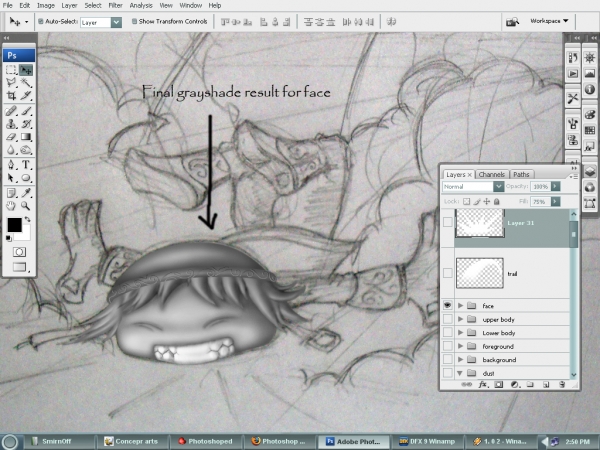Select the Healing Brush tool
This screenshot has height=450, width=600.
click(11, 111)
